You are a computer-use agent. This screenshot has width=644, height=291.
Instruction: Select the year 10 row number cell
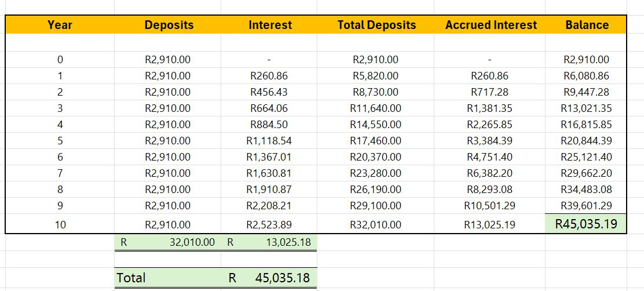pyautogui.click(x=60, y=224)
